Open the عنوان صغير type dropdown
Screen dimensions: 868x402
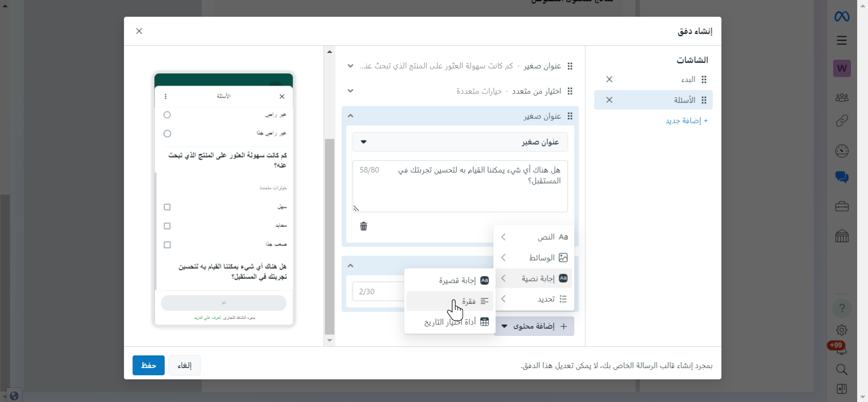(x=460, y=142)
